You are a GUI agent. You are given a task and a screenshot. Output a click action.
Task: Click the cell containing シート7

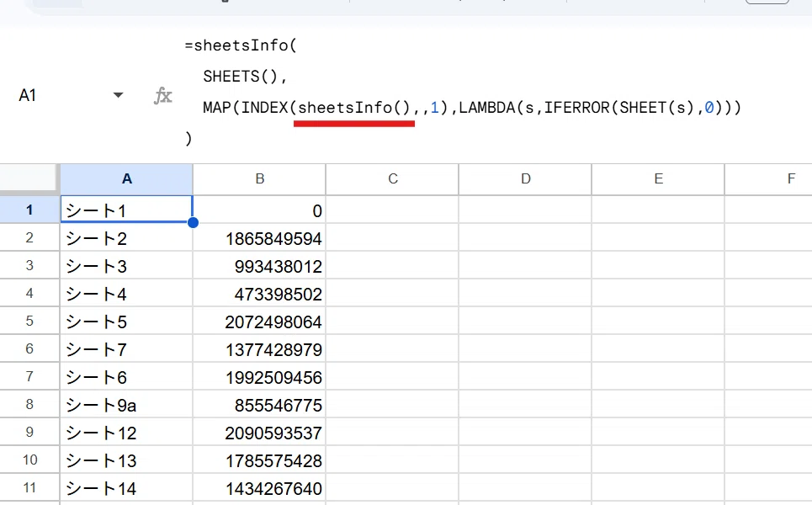[126, 348]
